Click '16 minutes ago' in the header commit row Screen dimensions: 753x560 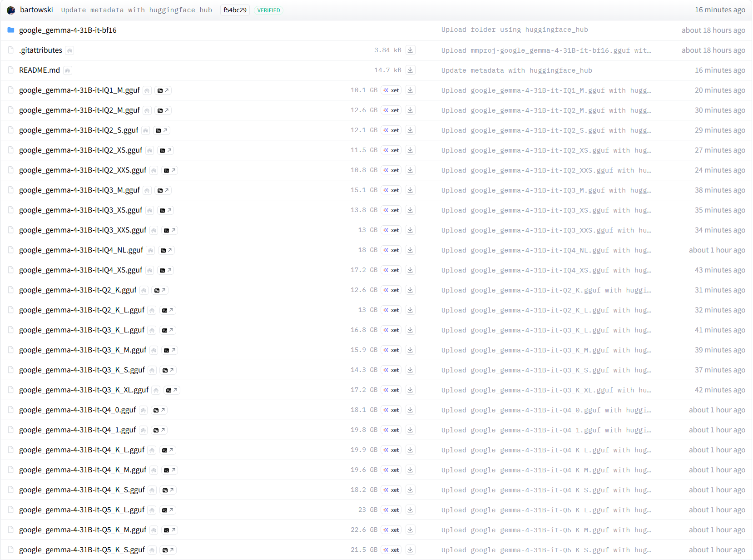[x=720, y=10]
